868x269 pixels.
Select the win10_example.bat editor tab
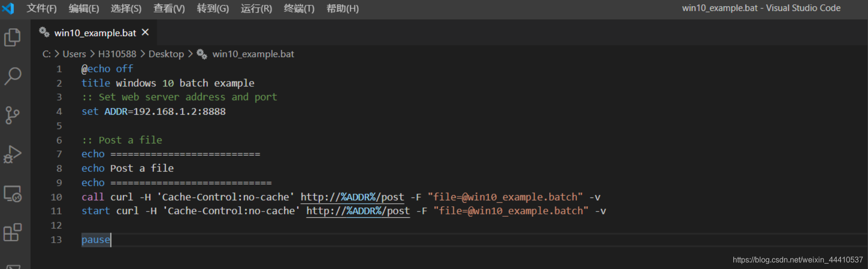[94, 33]
